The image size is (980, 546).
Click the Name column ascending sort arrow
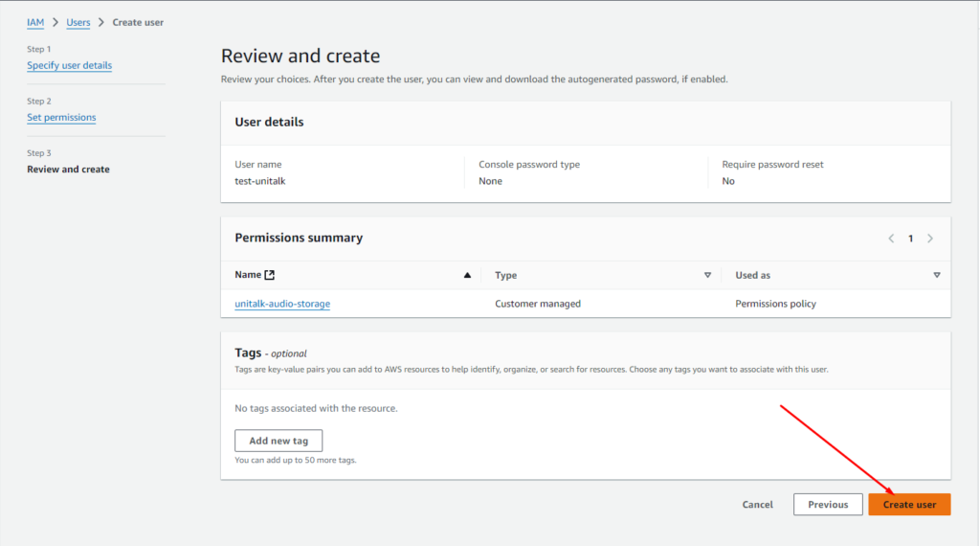(x=467, y=275)
